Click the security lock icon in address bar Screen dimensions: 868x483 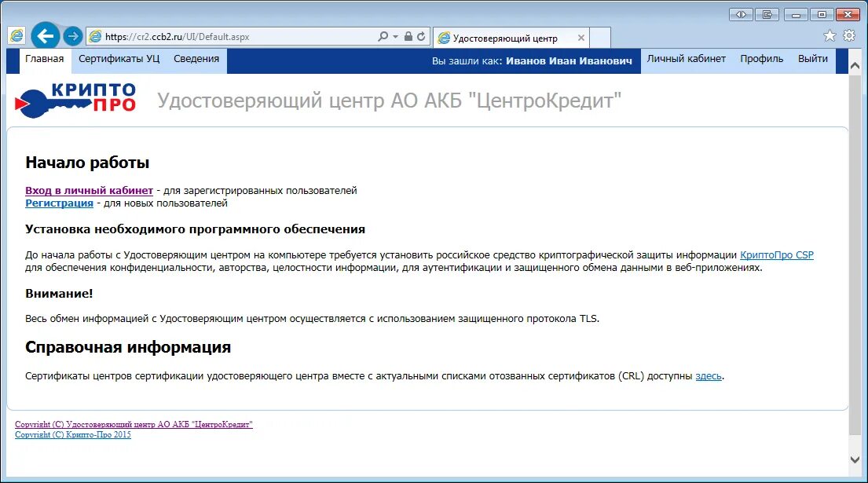tap(408, 36)
